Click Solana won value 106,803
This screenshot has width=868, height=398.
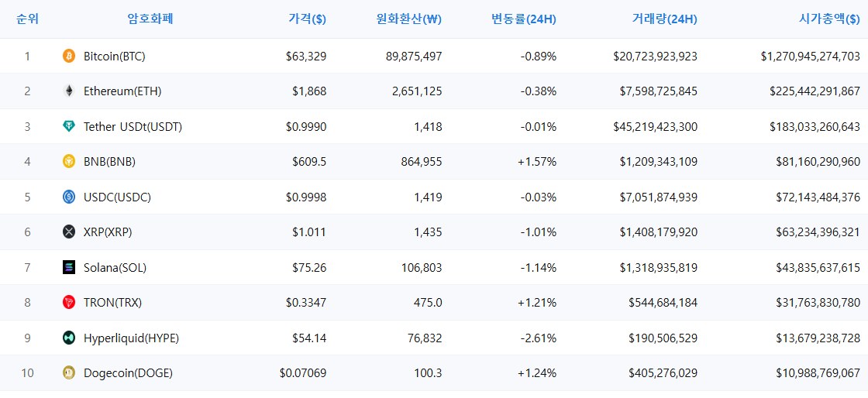click(x=420, y=268)
